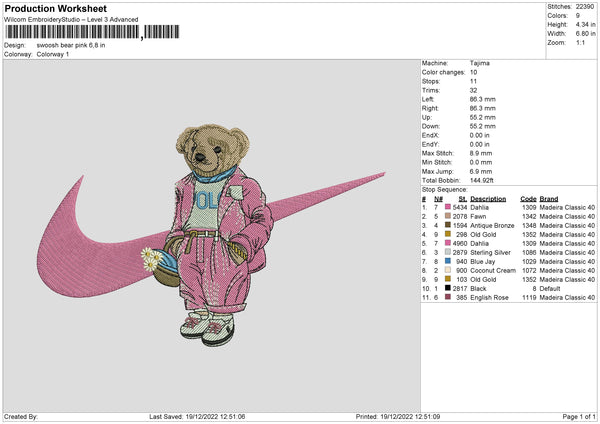The height and width of the screenshot is (424, 600).
Task: Select the "Antique Bronze" description text
Action: click(x=492, y=226)
